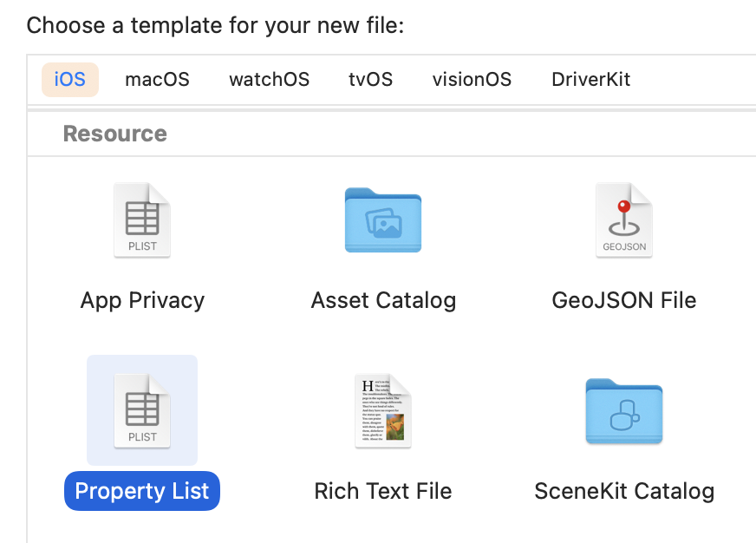Pick the GeoJSON File map pin icon

click(624, 220)
